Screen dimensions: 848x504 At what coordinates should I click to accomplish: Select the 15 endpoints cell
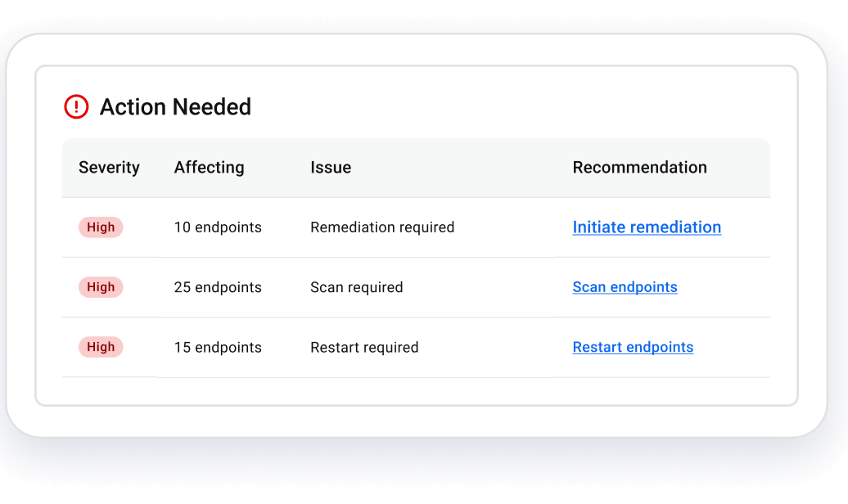[x=218, y=347]
